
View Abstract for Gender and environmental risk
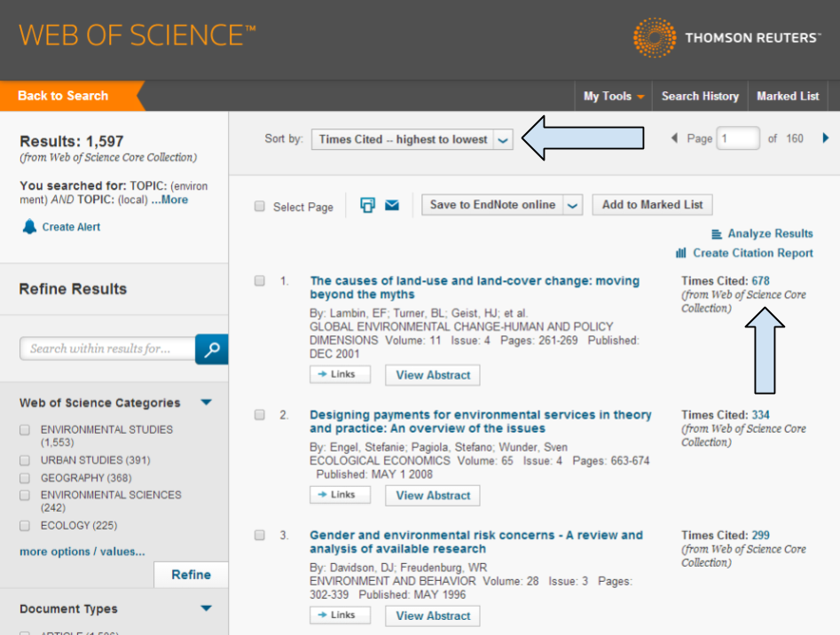click(x=433, y=615)
